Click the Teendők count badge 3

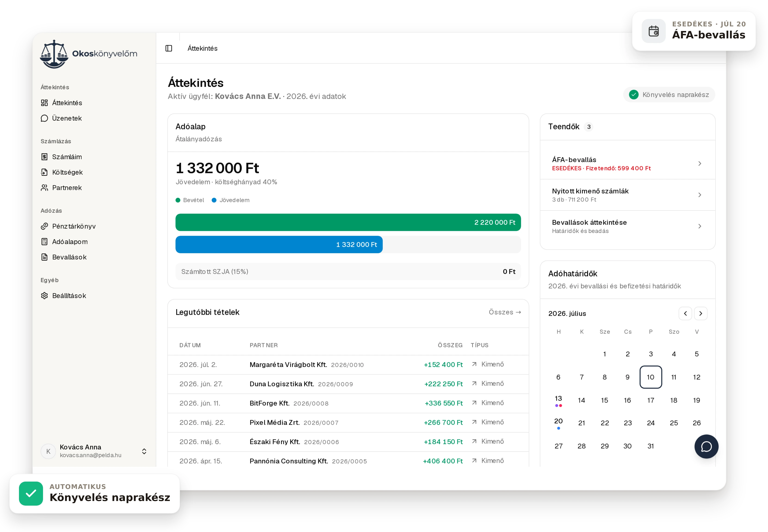point(589,127)
